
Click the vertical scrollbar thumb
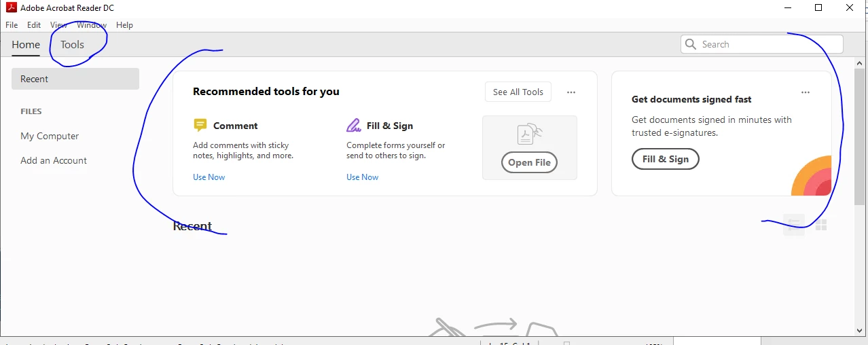(861, 136)
